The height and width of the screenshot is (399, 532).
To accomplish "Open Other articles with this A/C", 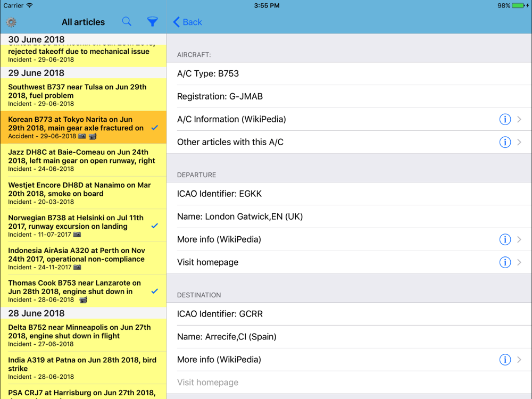I will click(349, 142).
